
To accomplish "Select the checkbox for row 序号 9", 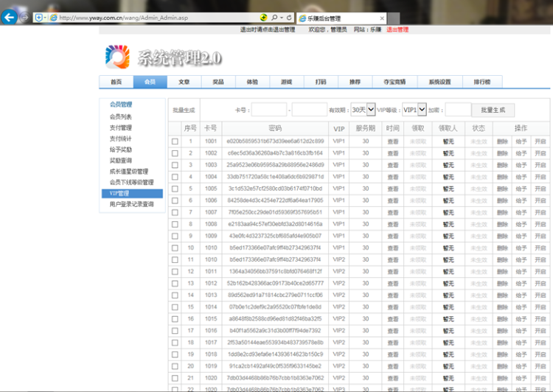I will coord(175,236).
